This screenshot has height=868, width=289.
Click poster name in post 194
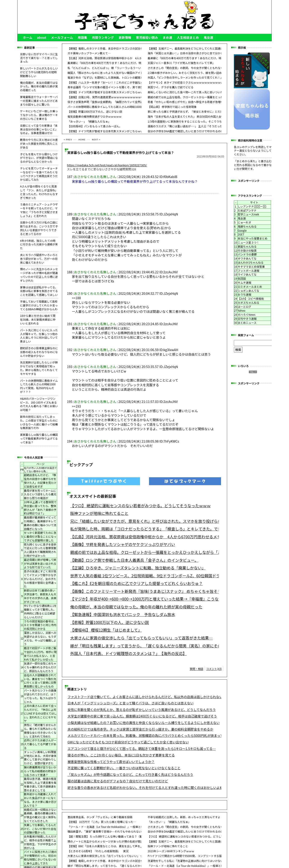[x=95, y=441]
